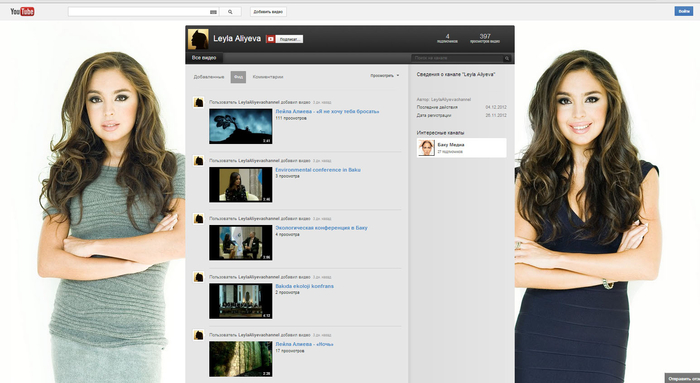Open Bakıda ekoloji konfrans video link
Screen dimensions: 700x383
point(304,286)
